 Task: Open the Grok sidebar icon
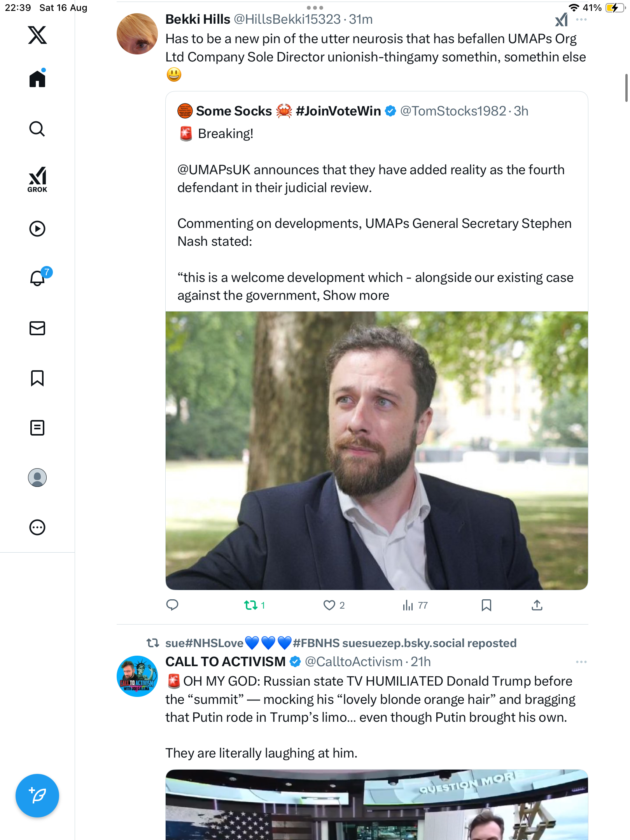(37, 179)
